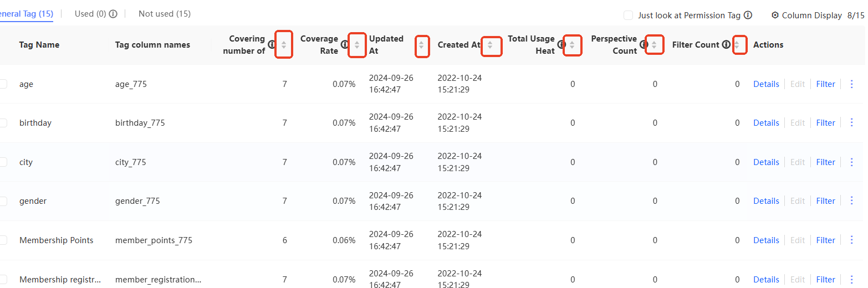The image size is (868, 288).
Task: Switch to Not used (15) tab
Action: 164,14
